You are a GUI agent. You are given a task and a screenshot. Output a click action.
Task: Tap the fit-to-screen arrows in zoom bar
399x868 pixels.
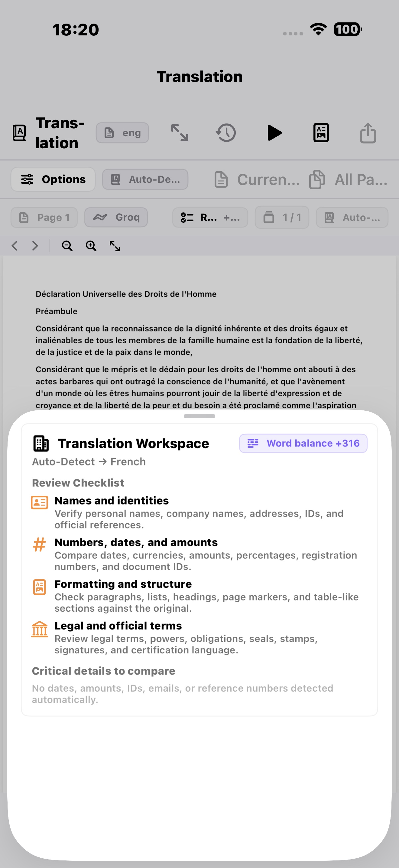coord(115,246)
